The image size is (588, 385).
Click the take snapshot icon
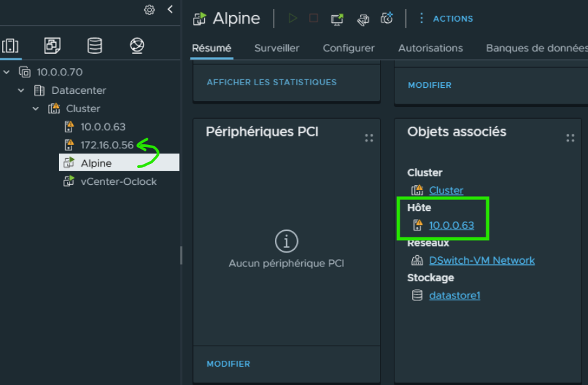pos(387,18)
